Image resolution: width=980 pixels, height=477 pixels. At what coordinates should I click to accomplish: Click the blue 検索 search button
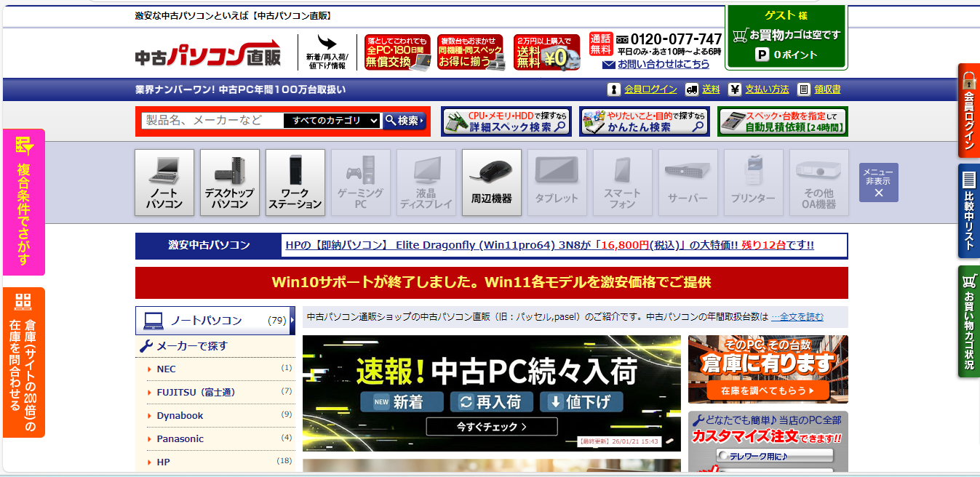point(404,121)
